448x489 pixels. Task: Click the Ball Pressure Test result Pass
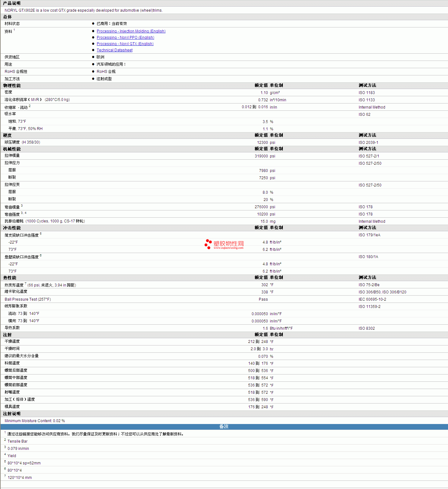coord(263,299)
